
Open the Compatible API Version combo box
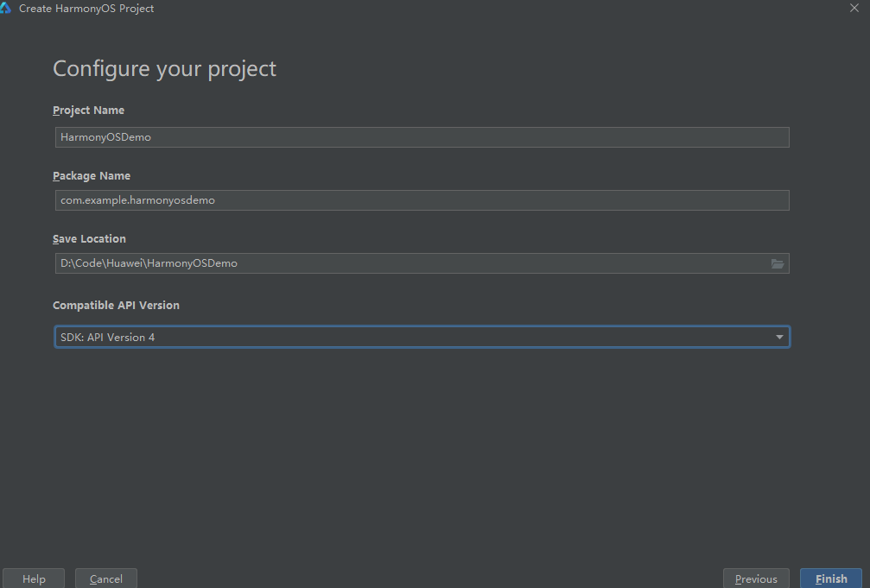click(x=421, y=337)
